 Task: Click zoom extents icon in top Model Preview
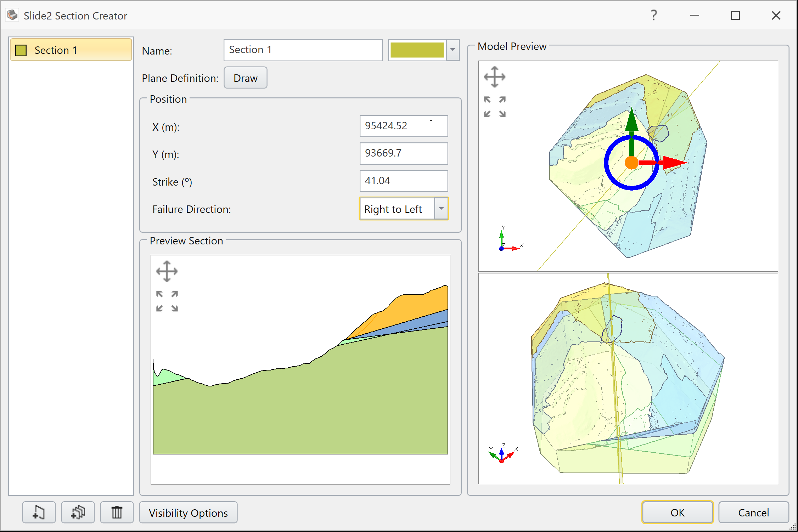(x=495, y=107)
